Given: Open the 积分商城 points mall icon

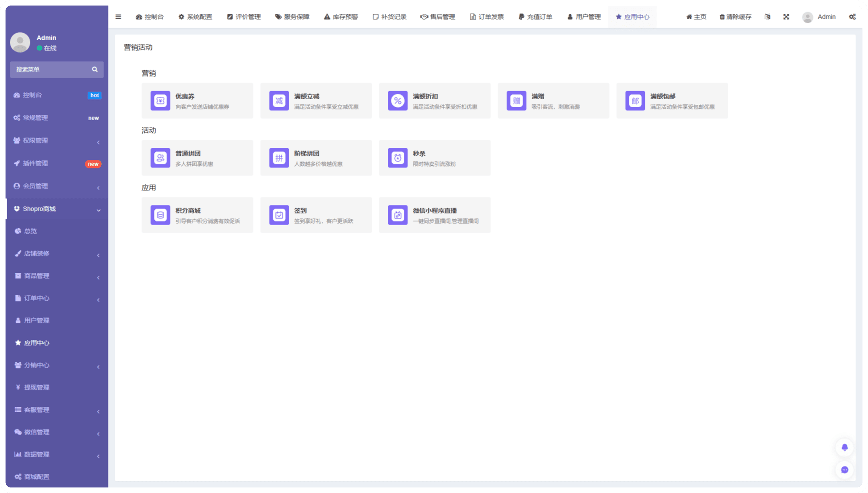Looking at the screenshot, I should pyautogui.click(x=160, y=215).
